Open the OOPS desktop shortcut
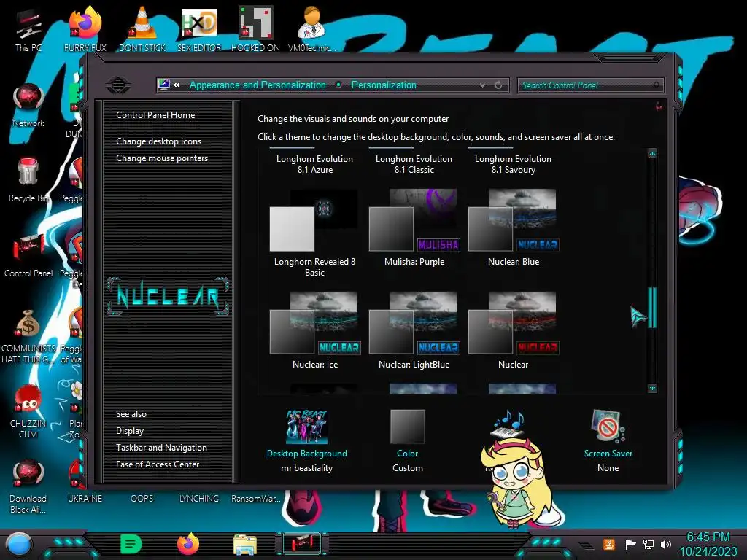 [142, 499]
